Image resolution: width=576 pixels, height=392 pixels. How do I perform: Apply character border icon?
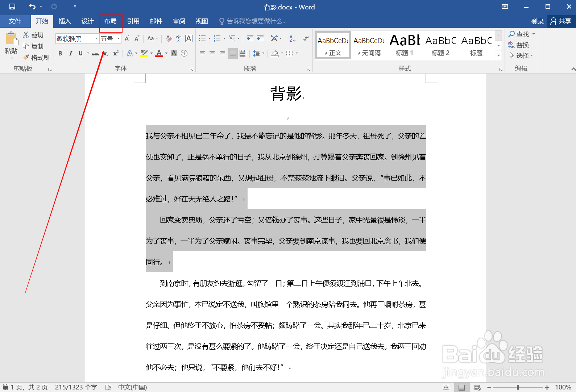point(189,38)
